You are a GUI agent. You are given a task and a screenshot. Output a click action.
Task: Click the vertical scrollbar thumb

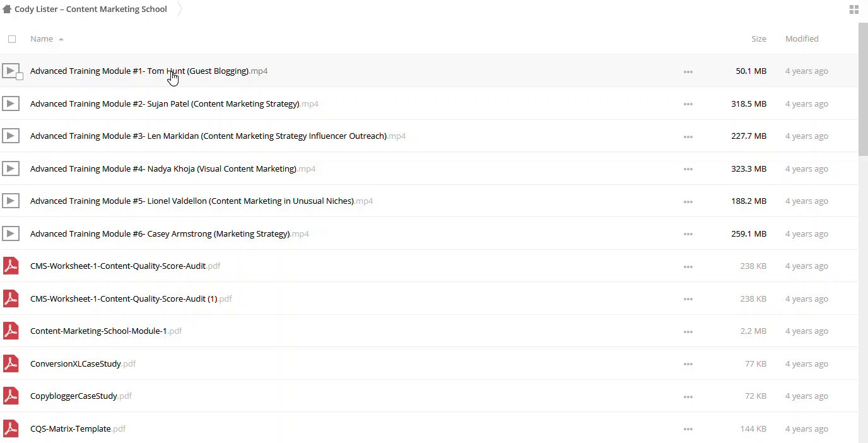click(863, 88)
